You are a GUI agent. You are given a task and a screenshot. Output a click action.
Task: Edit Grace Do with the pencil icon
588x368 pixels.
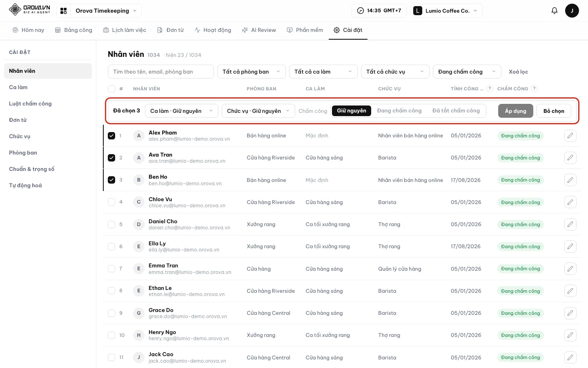point(570,313)
